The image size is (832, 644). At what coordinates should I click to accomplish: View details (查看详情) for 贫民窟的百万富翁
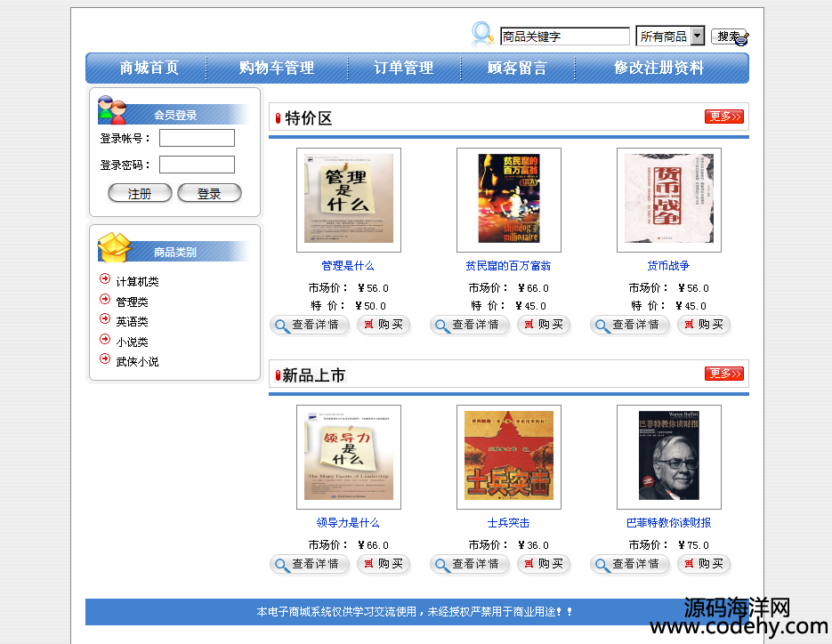click(469, 326)
